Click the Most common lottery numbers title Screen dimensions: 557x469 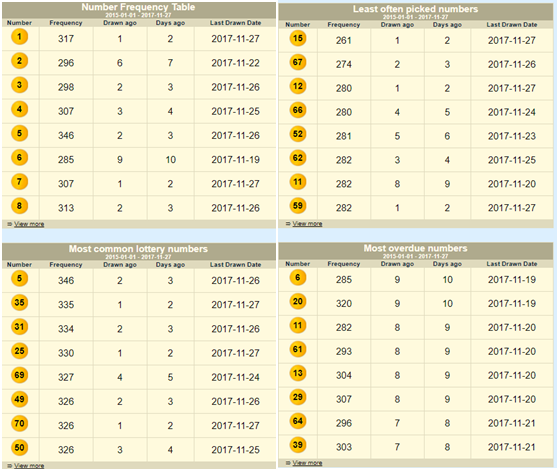tap(138, 249)
